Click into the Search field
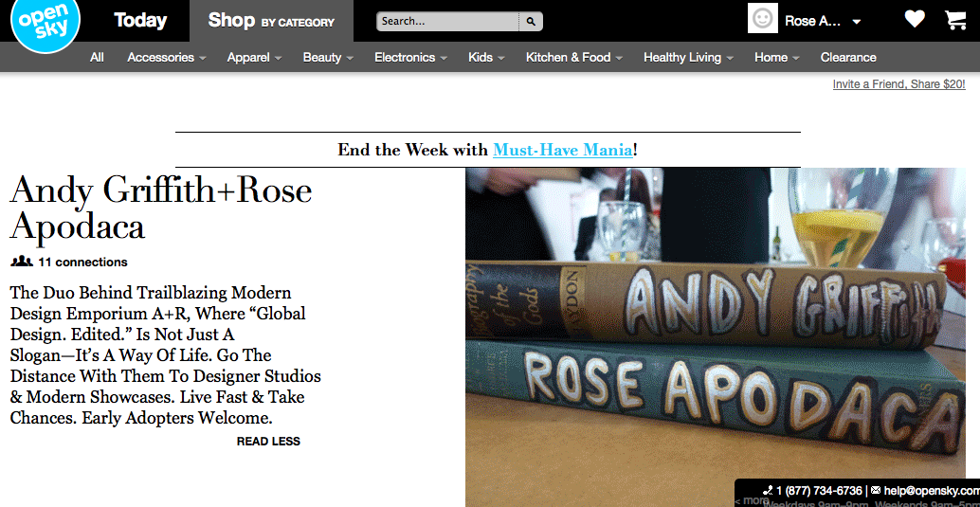980x507 pixels. 447,21
